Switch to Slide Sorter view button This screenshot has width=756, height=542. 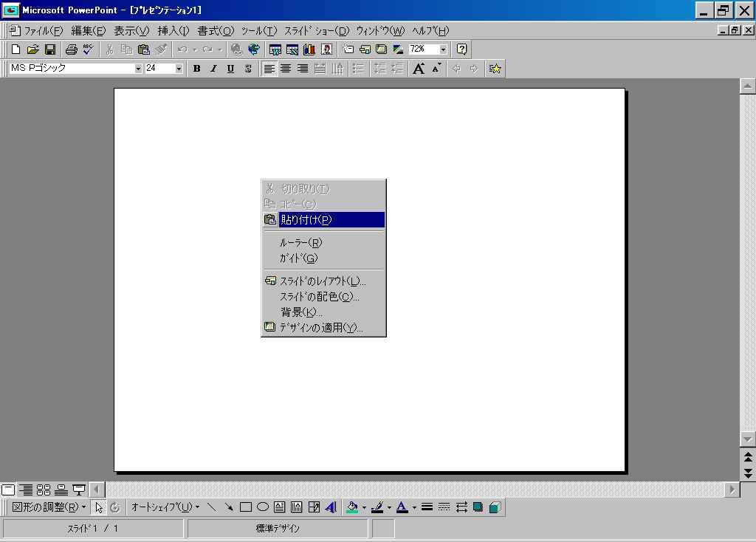(x=44, y=490)
